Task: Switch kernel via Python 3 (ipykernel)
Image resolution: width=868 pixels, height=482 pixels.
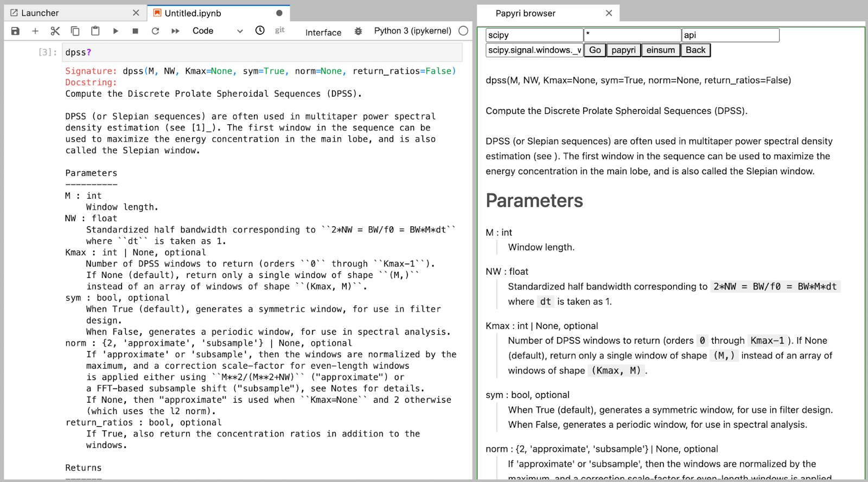Action: click(413, 31)
